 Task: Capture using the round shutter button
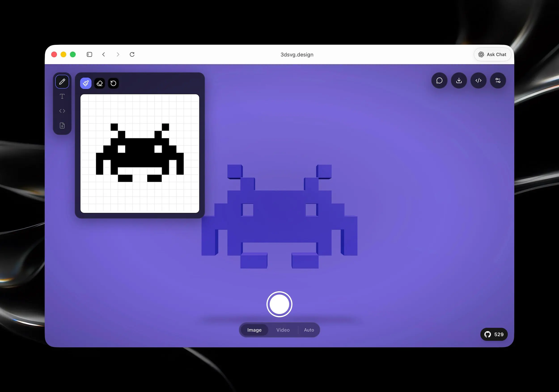click(x=279, y=304)
